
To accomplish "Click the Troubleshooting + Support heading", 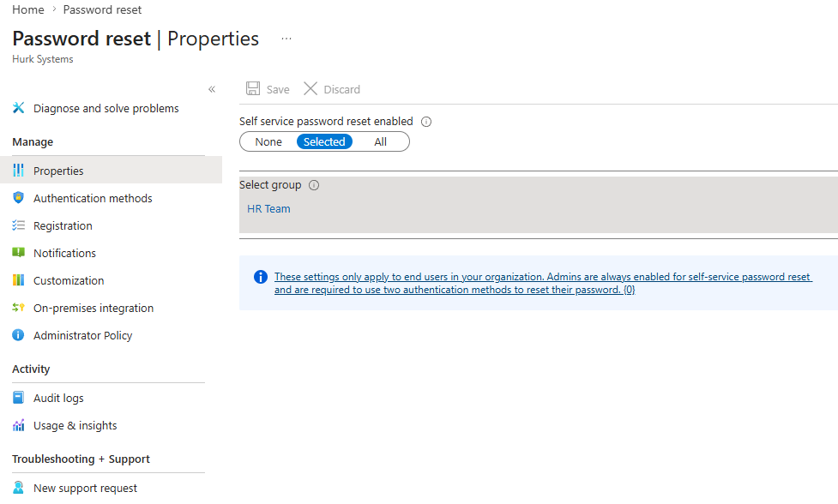I will [81, 459].
